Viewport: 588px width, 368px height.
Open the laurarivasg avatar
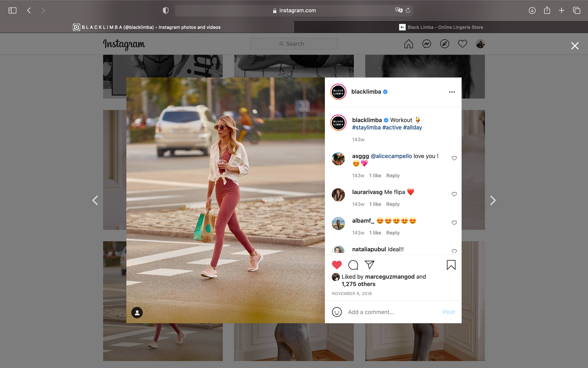[x=338, y=195]
